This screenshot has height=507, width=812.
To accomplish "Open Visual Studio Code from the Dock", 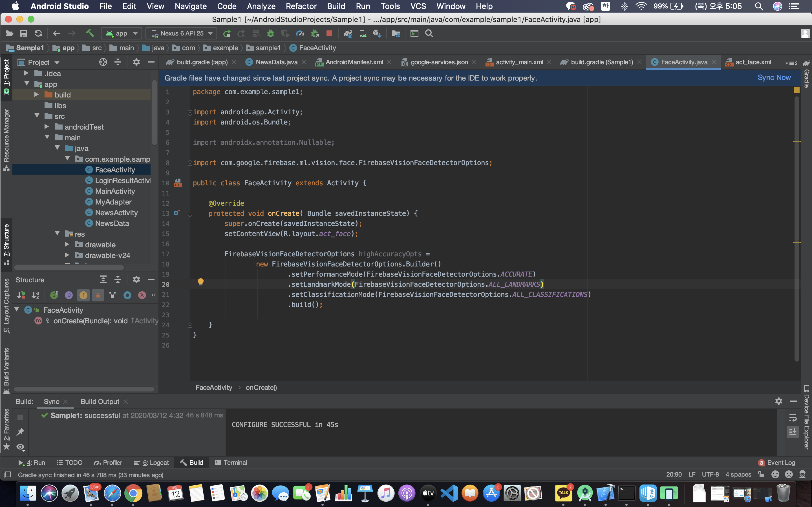I will pyautogui.click(x=449, y=493).
